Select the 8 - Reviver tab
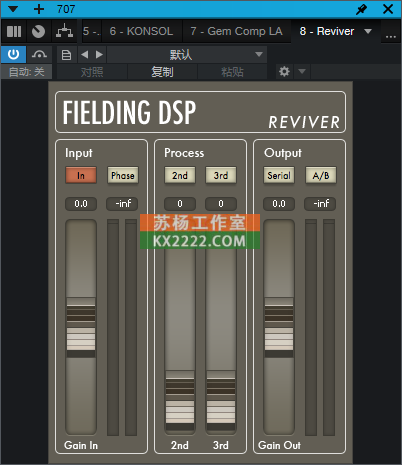 [327, 31]
